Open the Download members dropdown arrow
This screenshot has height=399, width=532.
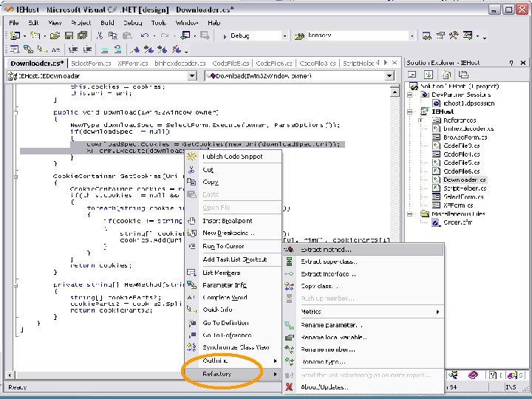389,75
